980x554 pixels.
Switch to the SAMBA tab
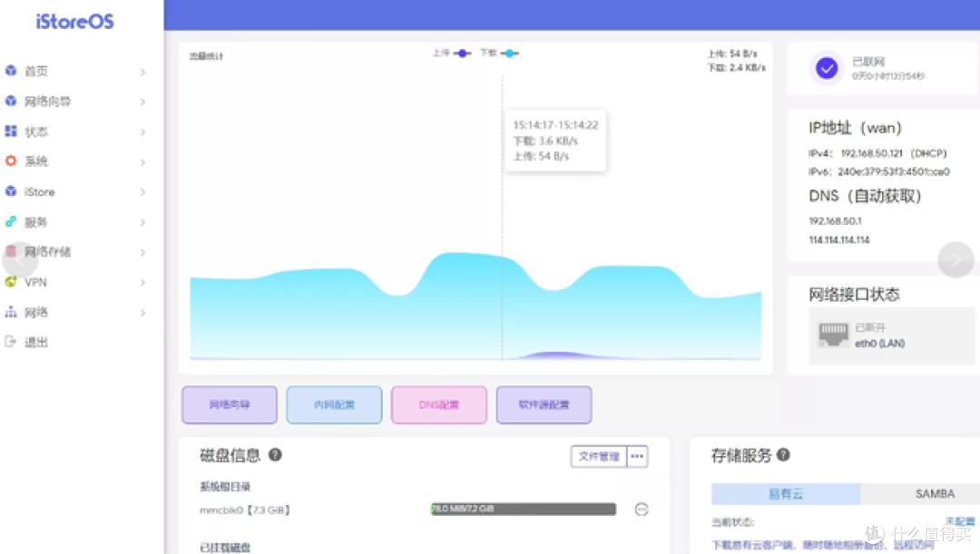(935, 494)
